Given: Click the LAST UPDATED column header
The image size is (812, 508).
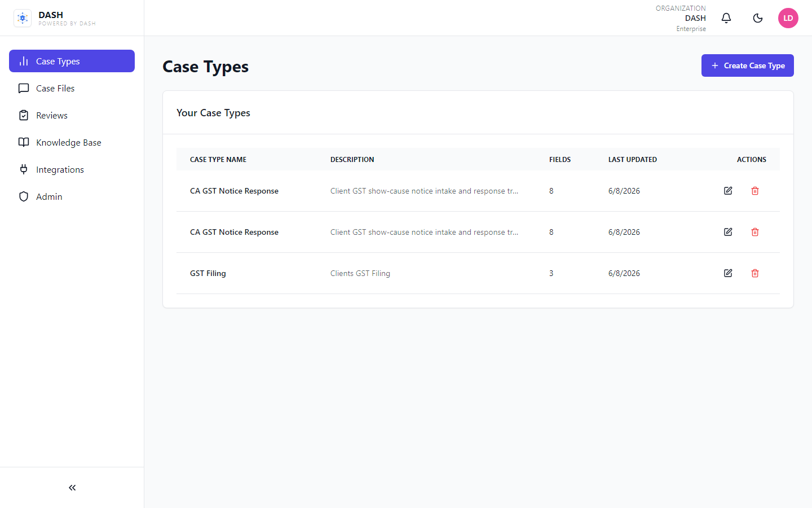Looking at the screenshot, I should pyautogui.click(x=633, y=160).
